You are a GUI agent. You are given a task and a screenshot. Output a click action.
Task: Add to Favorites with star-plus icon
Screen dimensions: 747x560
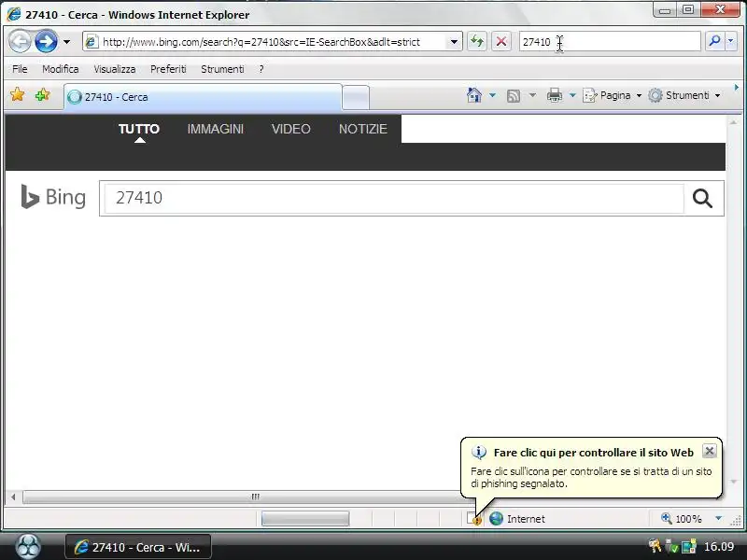pyautogui.click(x=42, y=95)
